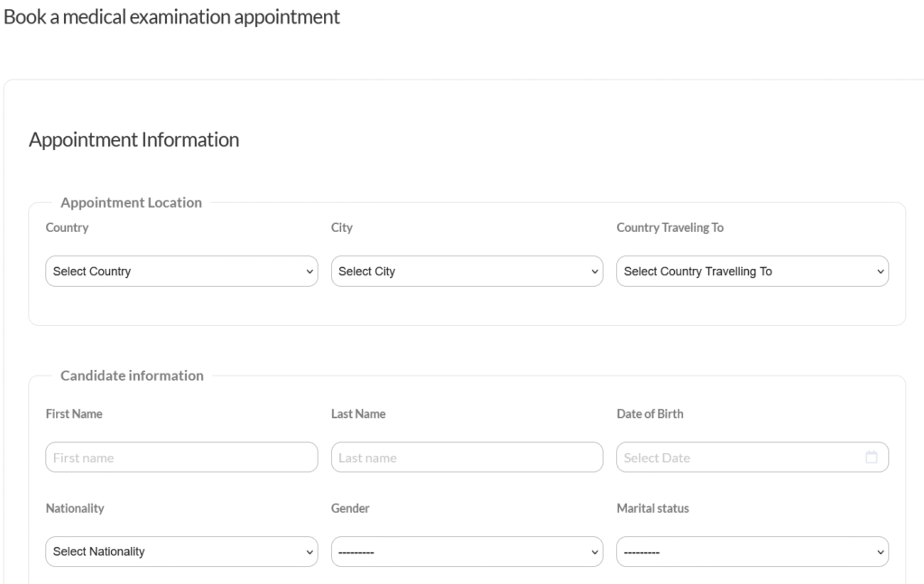Open the Select Nationality dropdown
This screenshot has width=924, height=584.
tap(181, 552)
